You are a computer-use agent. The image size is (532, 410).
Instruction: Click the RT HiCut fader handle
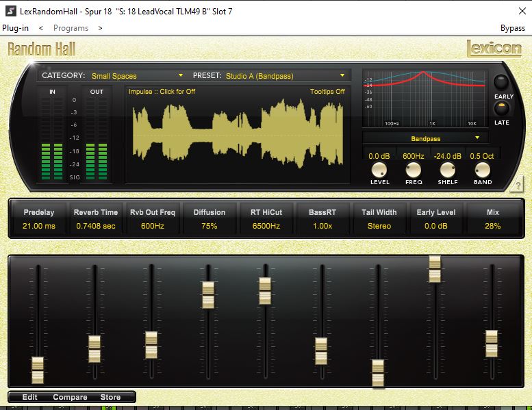point(265,291)
